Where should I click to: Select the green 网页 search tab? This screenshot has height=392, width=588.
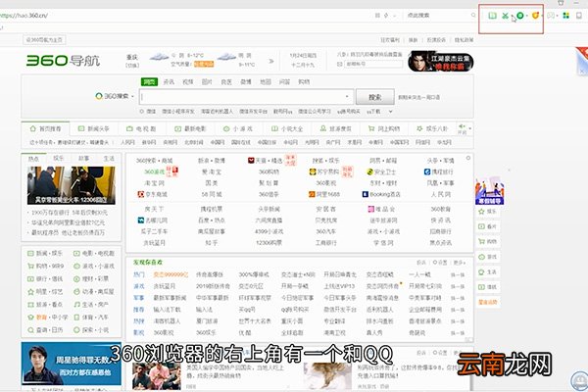coord(149,81)
